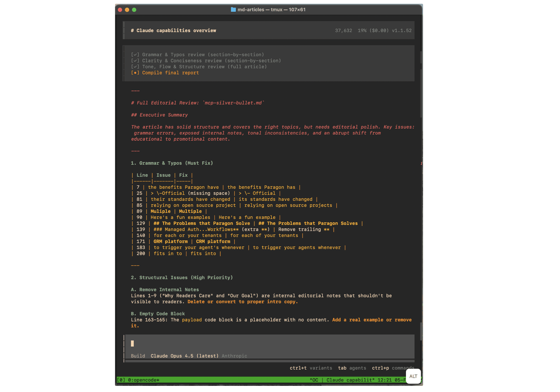Click the Grammar & Typos review checkbox
Image resolution: width=560 pixels, height=392 pixels.
coord(135,55)
